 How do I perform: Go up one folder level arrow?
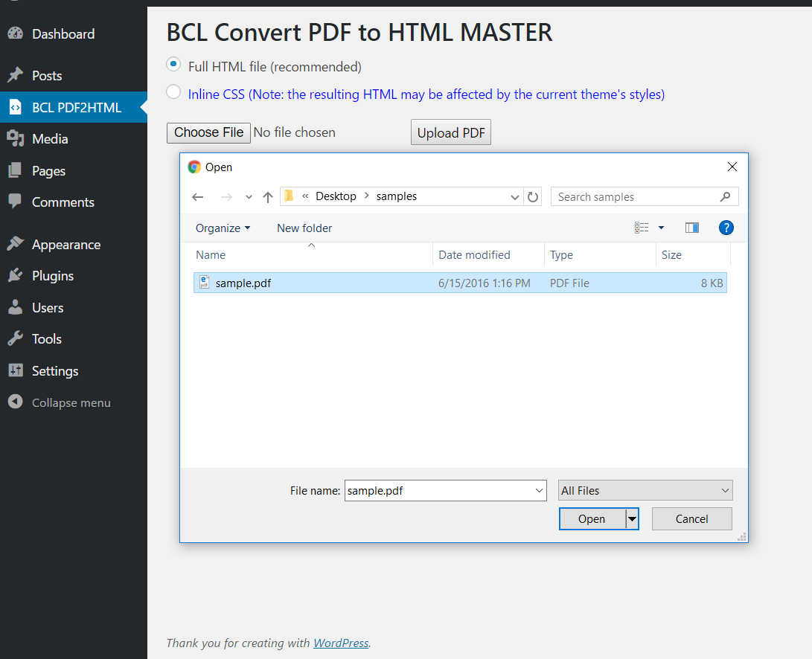tap(268, 197)
